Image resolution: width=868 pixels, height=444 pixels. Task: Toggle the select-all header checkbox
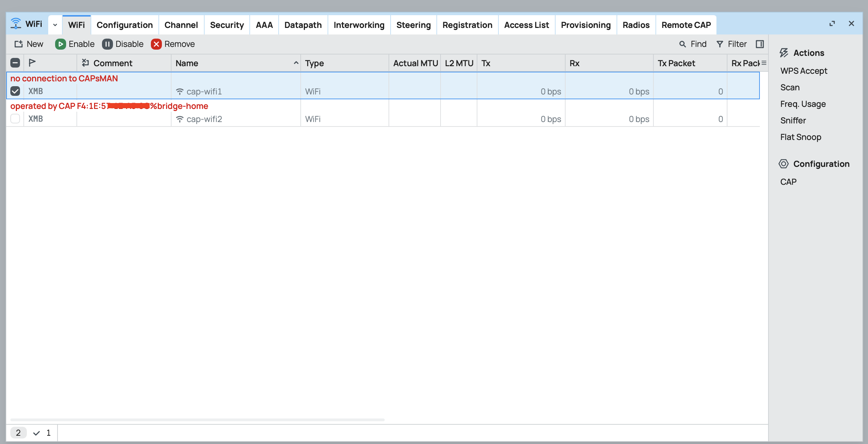15,63
